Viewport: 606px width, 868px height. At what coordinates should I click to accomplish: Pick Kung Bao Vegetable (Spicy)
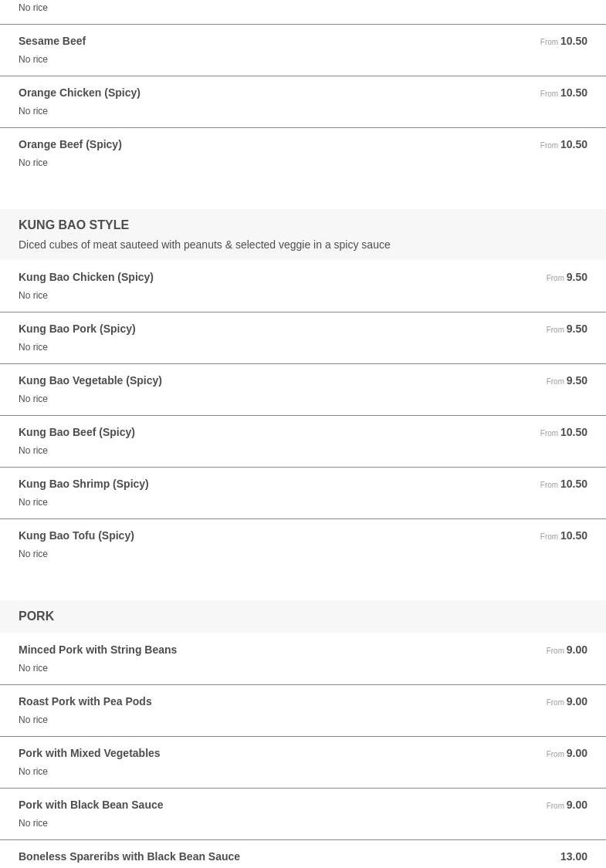point(303,389)
